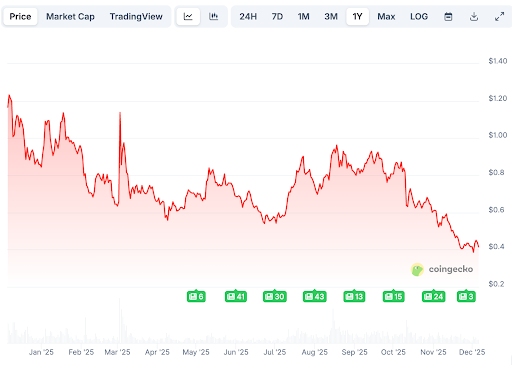Toggle LOG scale on chart
This screenshot has width=512, height=365.
[419, 16]
